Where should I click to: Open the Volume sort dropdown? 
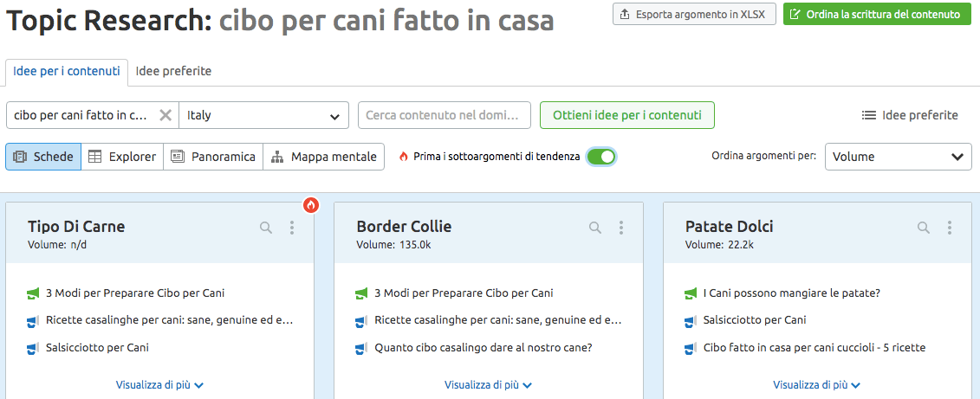pyautogui.click(x=899, y=157)
